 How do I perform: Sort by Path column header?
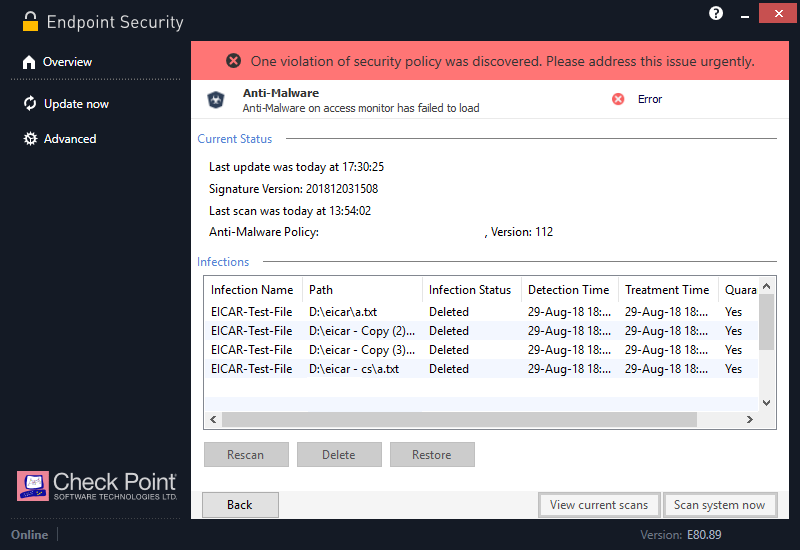click(x=362, y=290)
